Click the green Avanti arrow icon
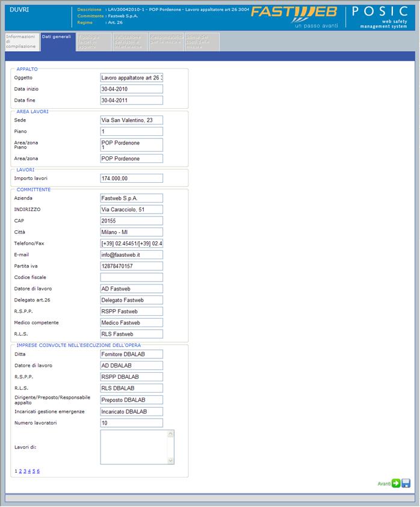This screenshot has width=420, height=507. click(396, 483)
